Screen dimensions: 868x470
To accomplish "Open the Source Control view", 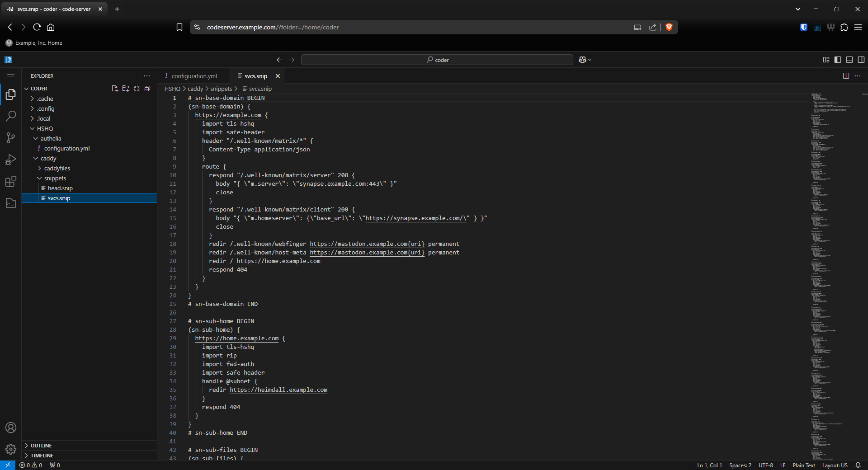I will (x=11, y=138).
